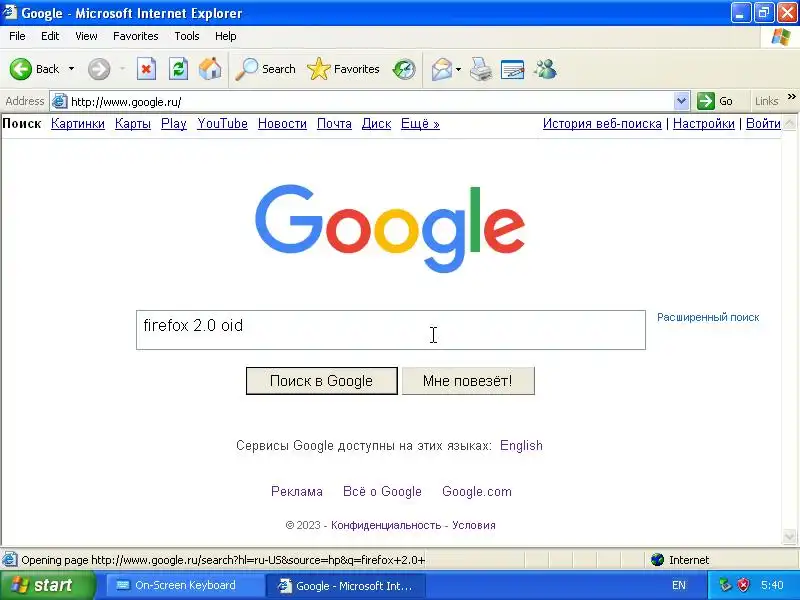Viewport: 800px width, 600px height.
Task: Click the scrollbar up arrow
Action: tap(789, 123)
